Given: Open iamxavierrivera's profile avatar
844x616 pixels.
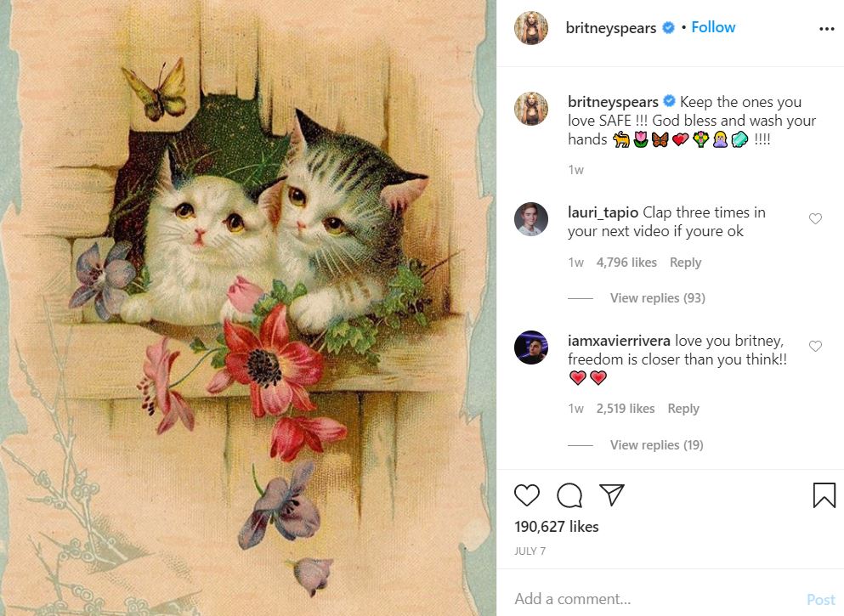Looking at the screenshot, I should (x=531, y=348).
